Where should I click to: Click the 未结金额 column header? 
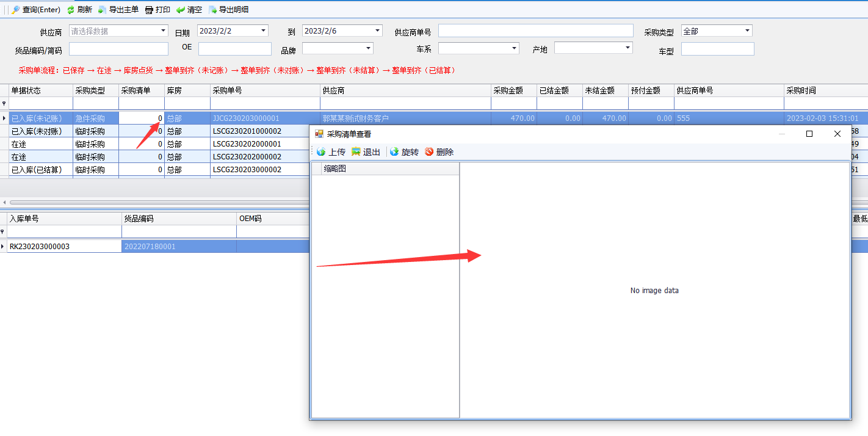(606, 90)
